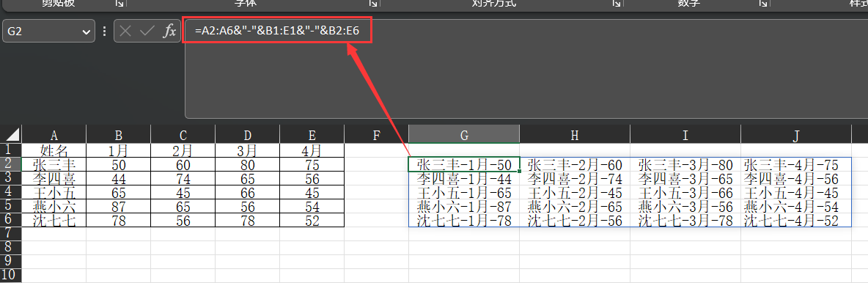This screenshot has height=283, width=868.
Task: Click the 姓名 header cell
Action: pyautogui.click(x=54, y=150)
